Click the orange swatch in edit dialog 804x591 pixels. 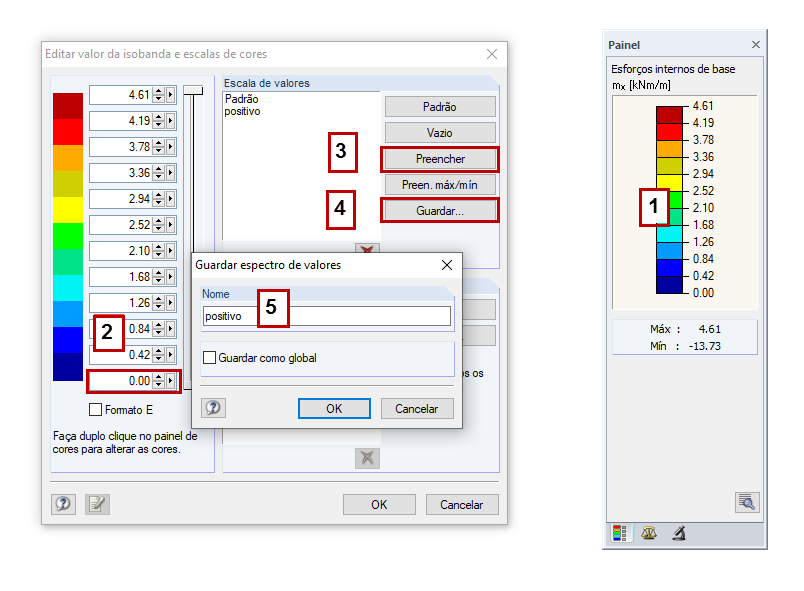pyautogui.click(x=68, y=158)
